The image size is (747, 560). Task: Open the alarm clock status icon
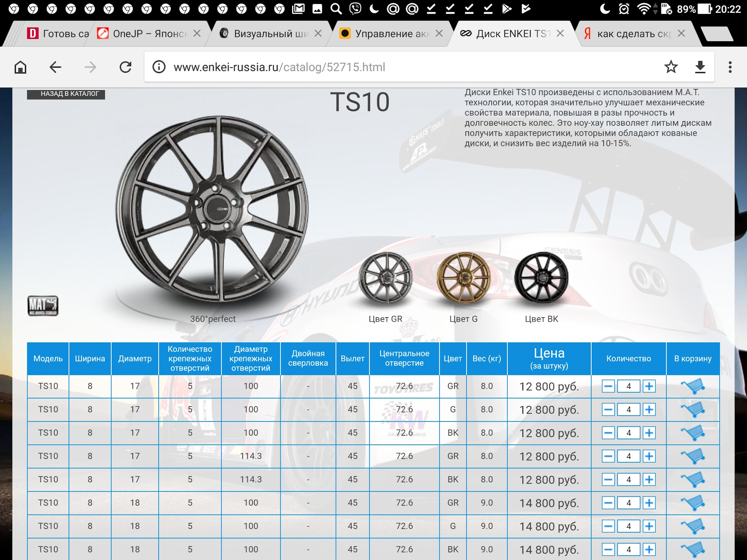tap(624, 9)
